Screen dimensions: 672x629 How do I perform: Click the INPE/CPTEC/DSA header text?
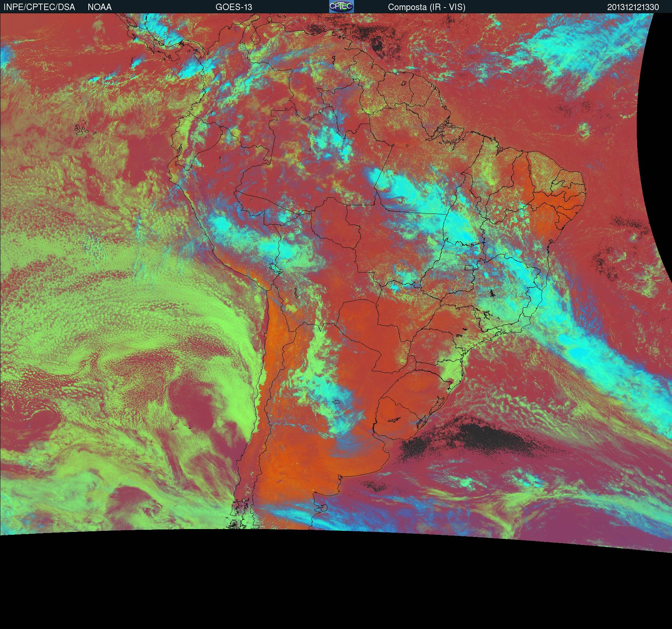[39, 7]
